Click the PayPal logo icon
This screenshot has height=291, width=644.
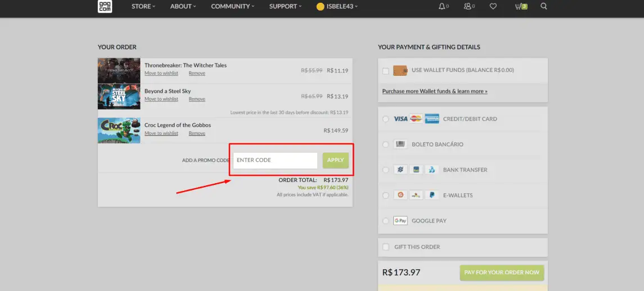431,195
